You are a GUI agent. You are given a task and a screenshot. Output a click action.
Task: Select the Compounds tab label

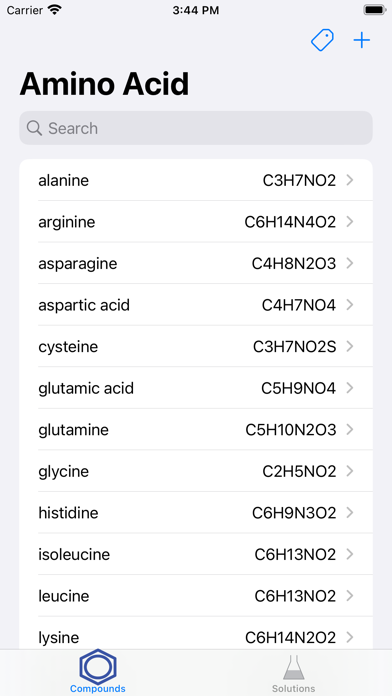point(98,688)
